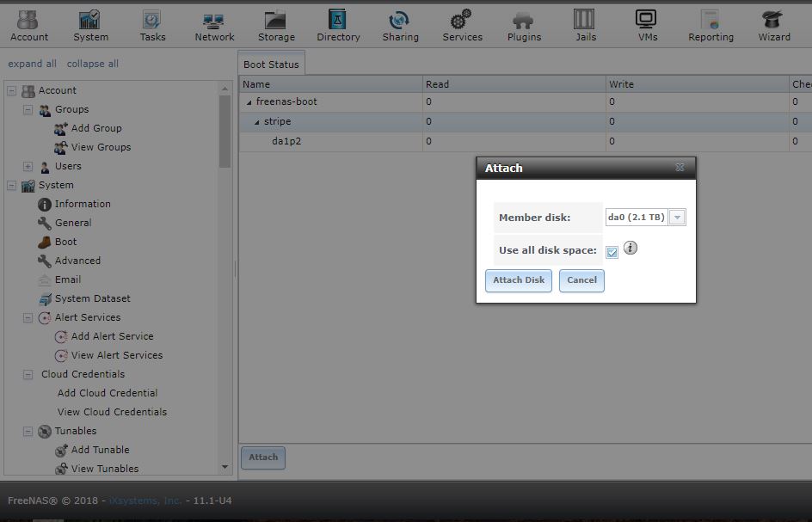Select the Boot Status tab
Image resolution: width=812 pixels, height=522 pixels.
tap(271, 64)
